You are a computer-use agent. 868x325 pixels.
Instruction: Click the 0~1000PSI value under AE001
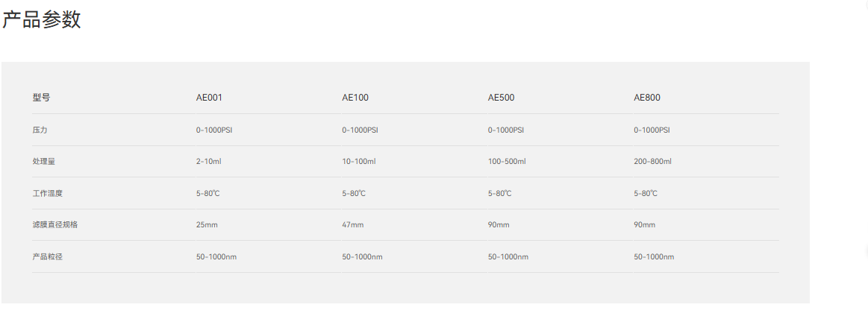(x=214, y=130)
